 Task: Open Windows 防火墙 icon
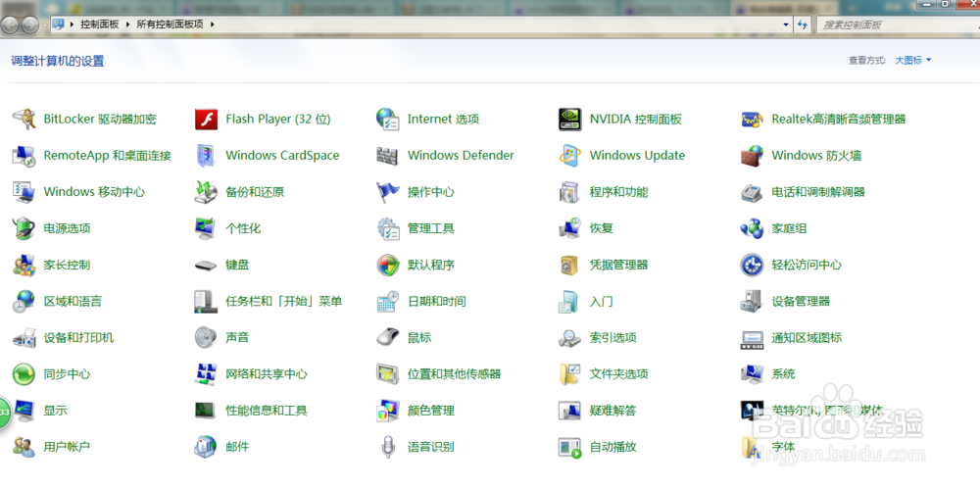coord(752,156)
